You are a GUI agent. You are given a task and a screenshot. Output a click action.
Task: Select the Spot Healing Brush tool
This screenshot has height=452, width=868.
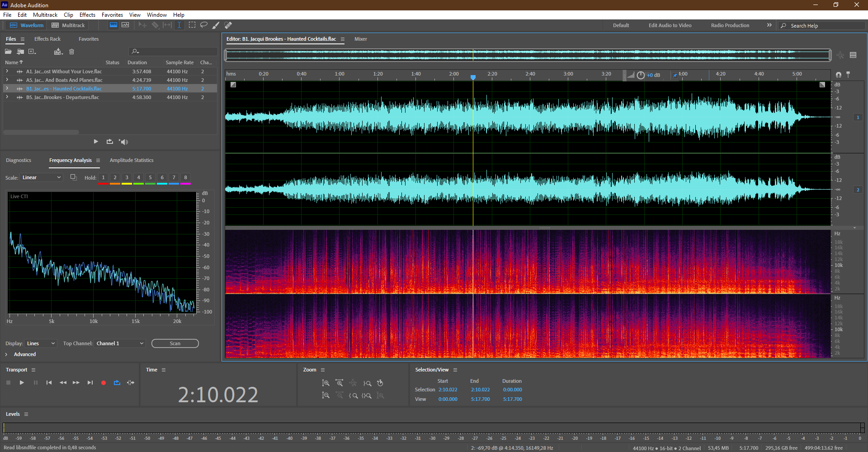pyautogui.click(x=228, y=25)
